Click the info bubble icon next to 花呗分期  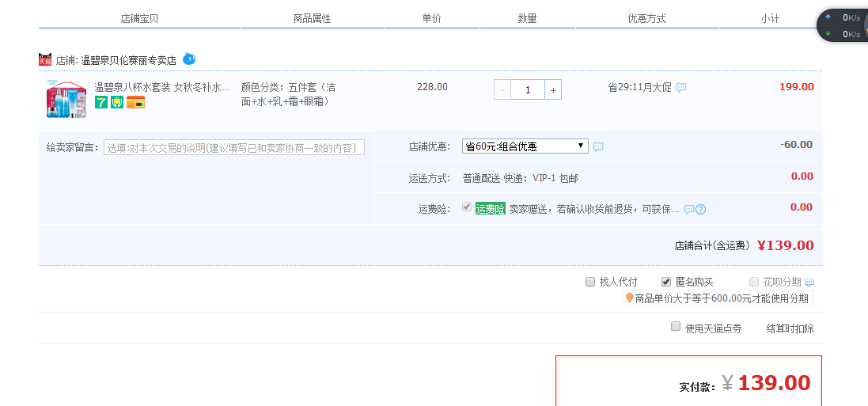coord(809,283)
